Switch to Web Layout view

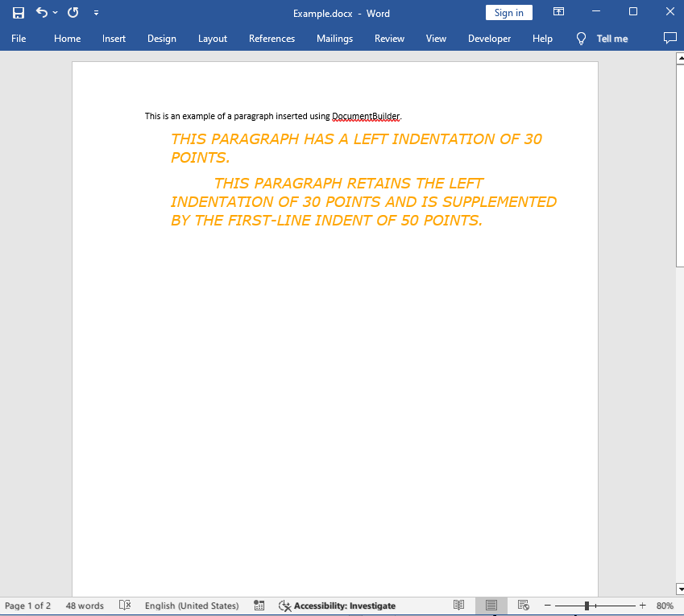tap(524, 605)
